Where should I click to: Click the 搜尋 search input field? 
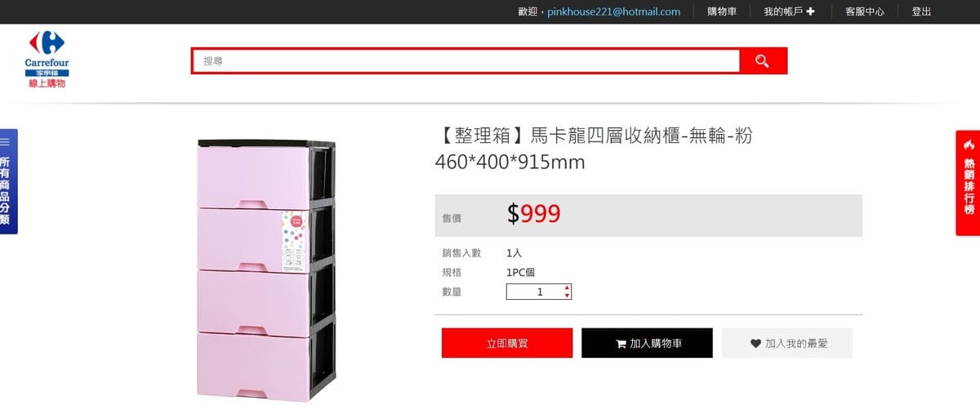coord(466,61)
